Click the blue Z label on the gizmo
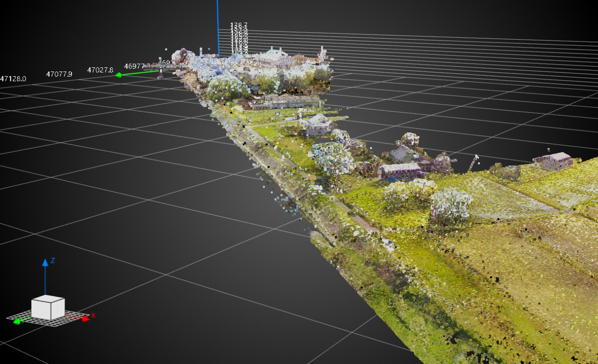598x364 pixels. pyautogui.click(x=53, y=261)
